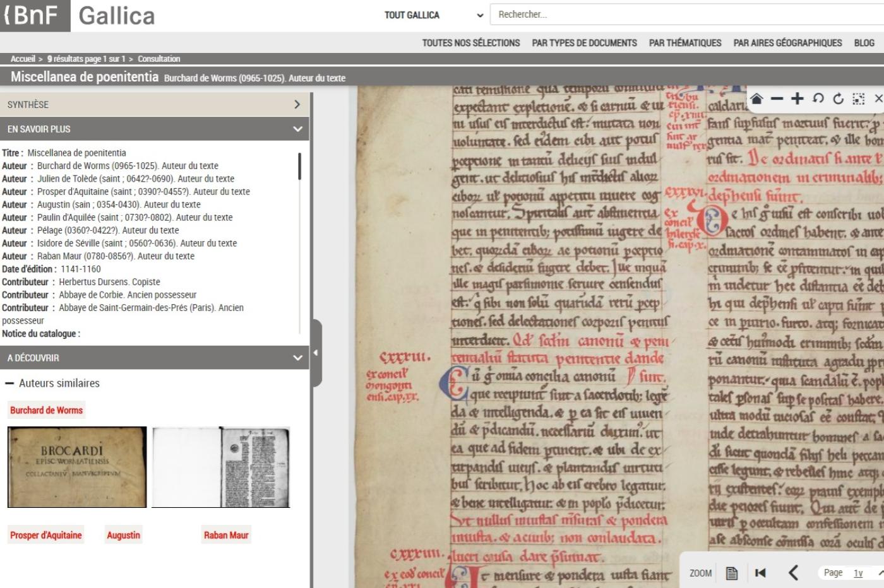
Task: Go to the previous page
Action: (x=794, y=573)
